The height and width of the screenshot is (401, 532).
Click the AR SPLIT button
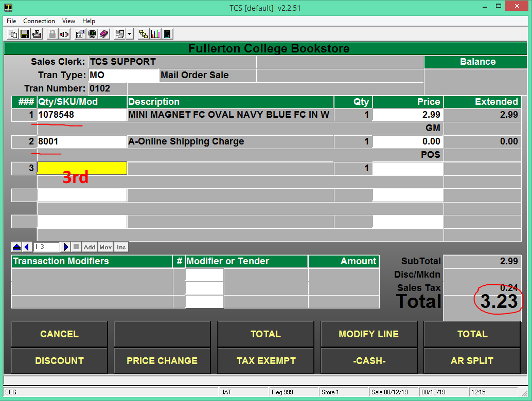[472, 361]
